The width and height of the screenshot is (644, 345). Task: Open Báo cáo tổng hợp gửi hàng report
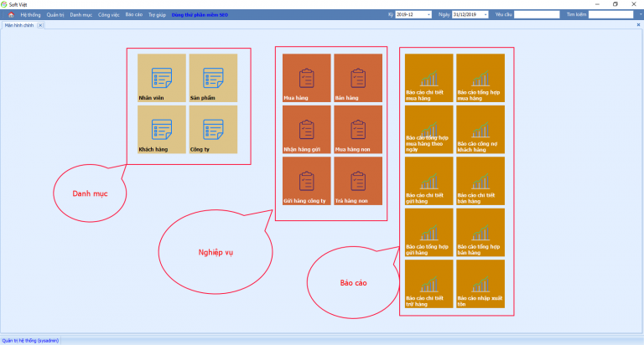coord(428,233)
